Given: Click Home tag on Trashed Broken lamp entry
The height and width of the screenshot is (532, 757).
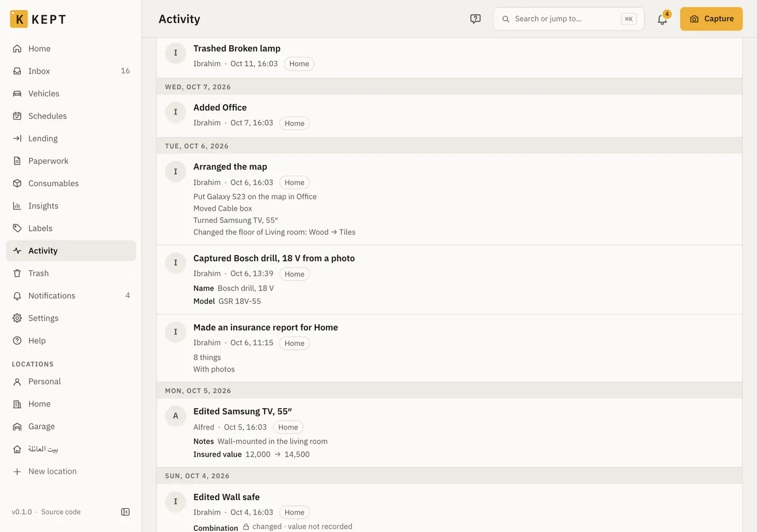Looking at the screenshot, I should point(299,64).
